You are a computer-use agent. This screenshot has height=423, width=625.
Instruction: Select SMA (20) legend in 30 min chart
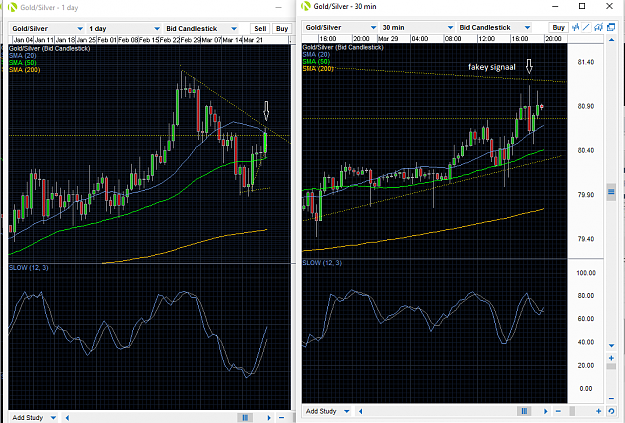(x=316, y=54)
